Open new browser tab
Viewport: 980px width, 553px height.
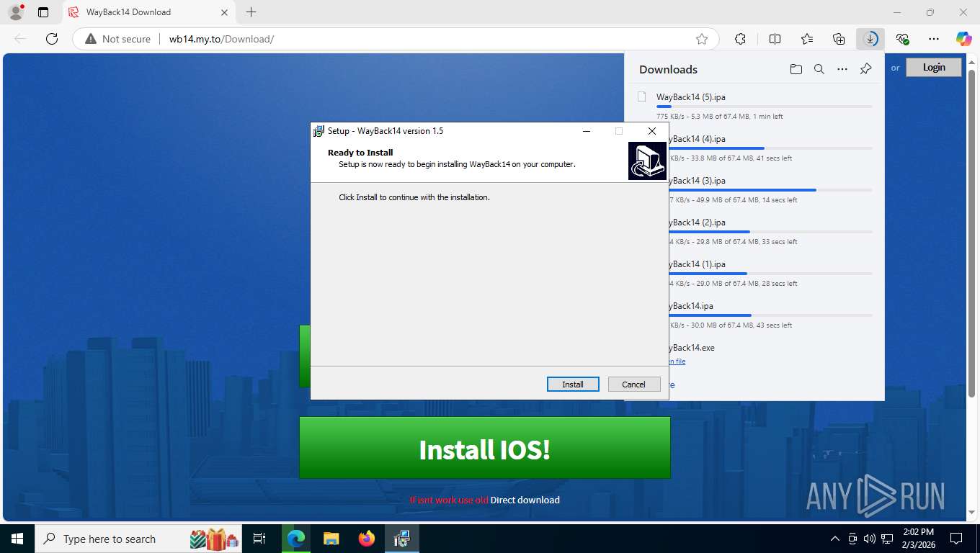pos(251,12)
